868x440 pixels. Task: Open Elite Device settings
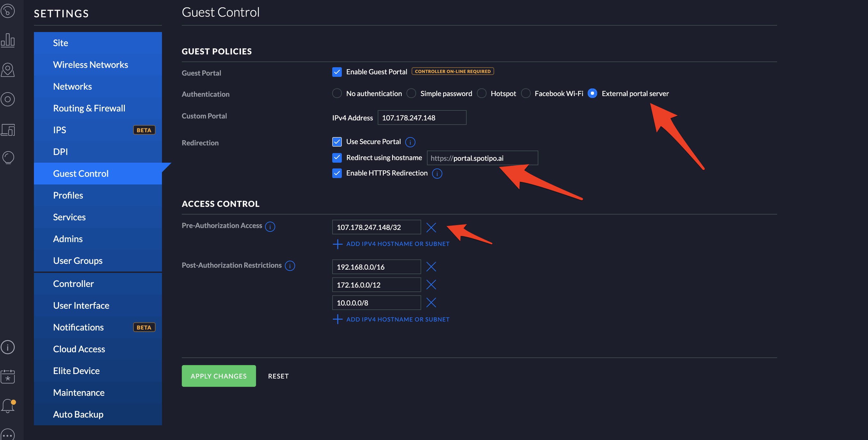[x=98, y=371]
